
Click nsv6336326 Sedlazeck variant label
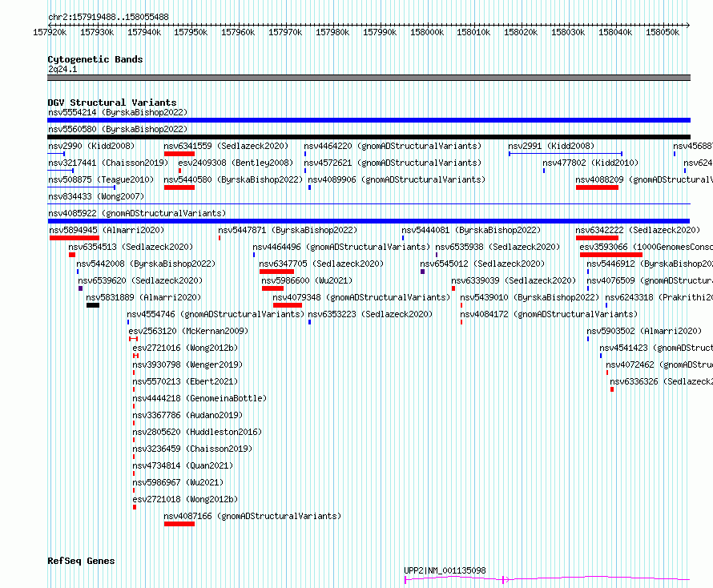[661, 381]
